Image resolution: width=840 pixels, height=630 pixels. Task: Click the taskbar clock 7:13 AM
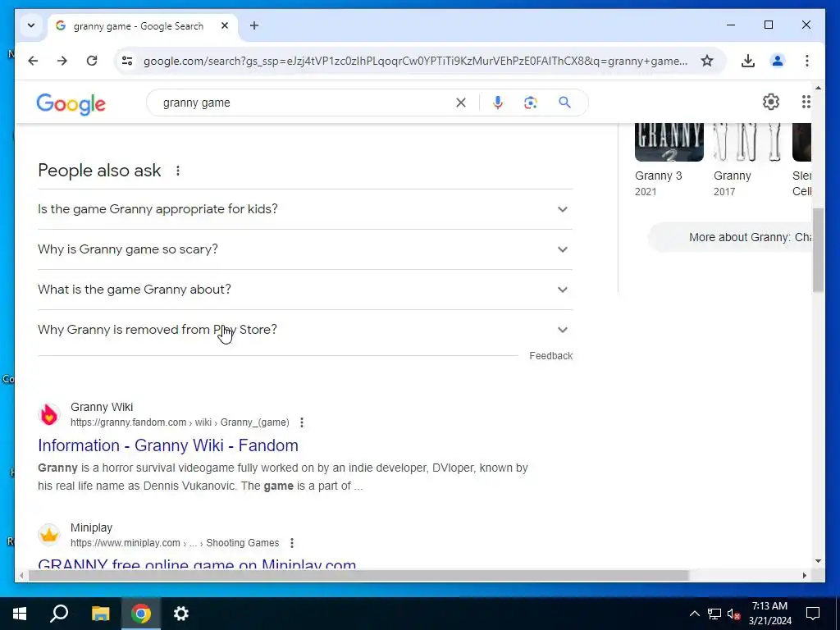tap(769, 614)
